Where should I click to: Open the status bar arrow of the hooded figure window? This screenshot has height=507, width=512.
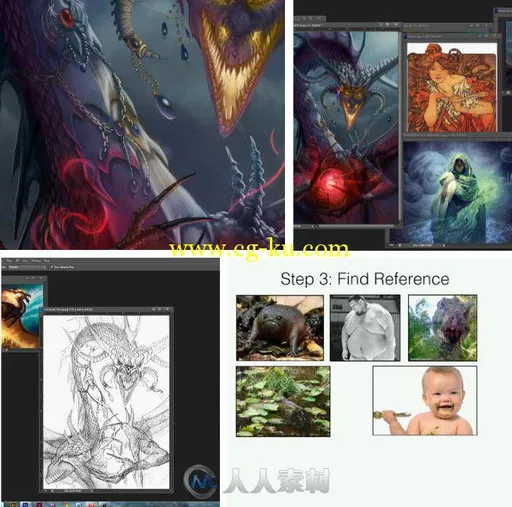(x=444, y=245)
